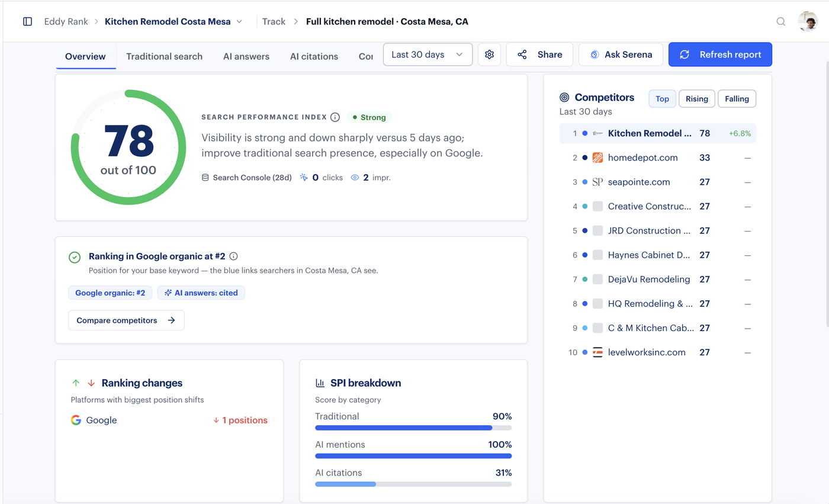Click the Share button
This screenshot has height=504, width=829.
point(539,54)
